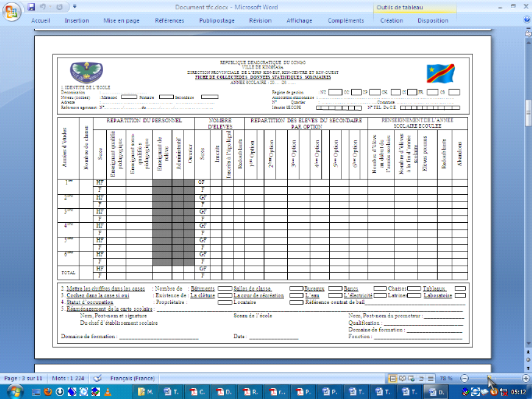The width and height of the screenshot is (532, 399).
Task: Open the zoom dialog via 78 %
Action: 446,378
